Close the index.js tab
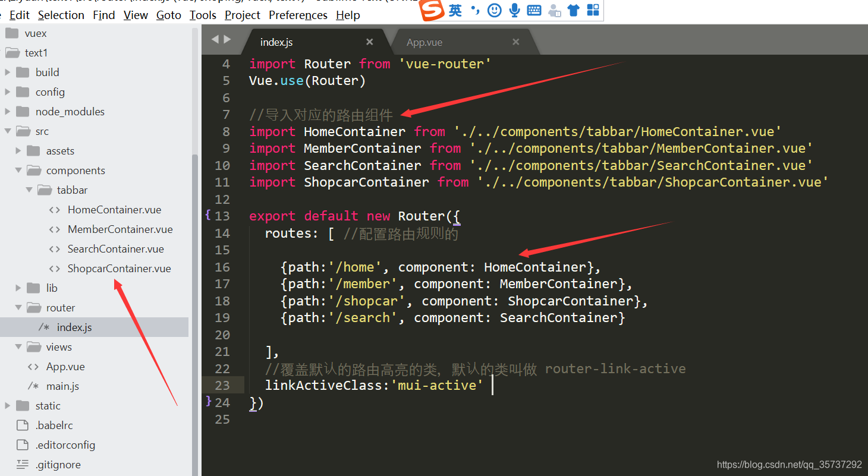The width and height of the screenshot is (868, 476). click(x=369, y=42)
